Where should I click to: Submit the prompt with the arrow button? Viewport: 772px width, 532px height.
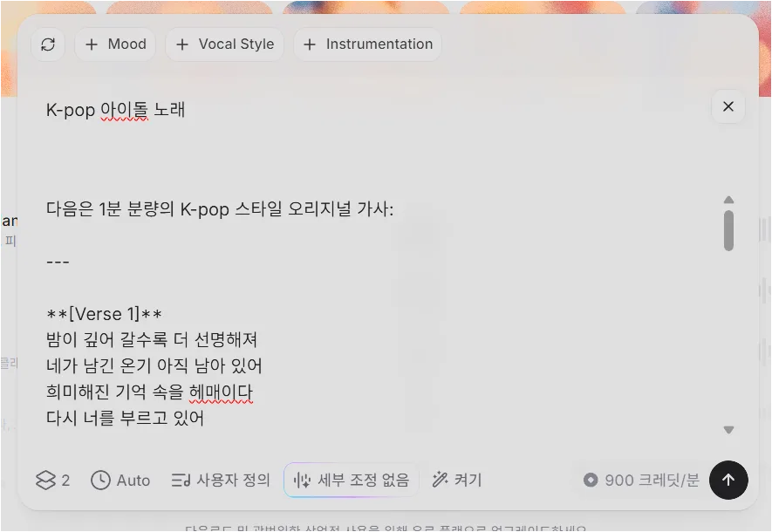[728, 480]
